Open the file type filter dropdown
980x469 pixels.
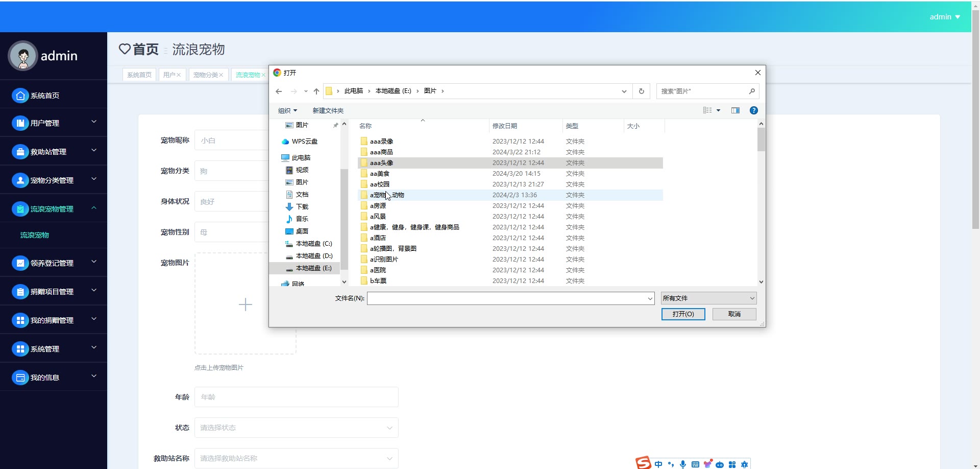pyautogui.click(x=708, y=298)
